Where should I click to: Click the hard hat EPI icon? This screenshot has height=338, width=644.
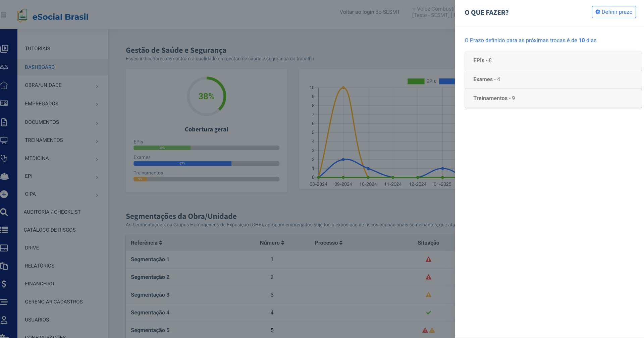(x=4, y=176)
